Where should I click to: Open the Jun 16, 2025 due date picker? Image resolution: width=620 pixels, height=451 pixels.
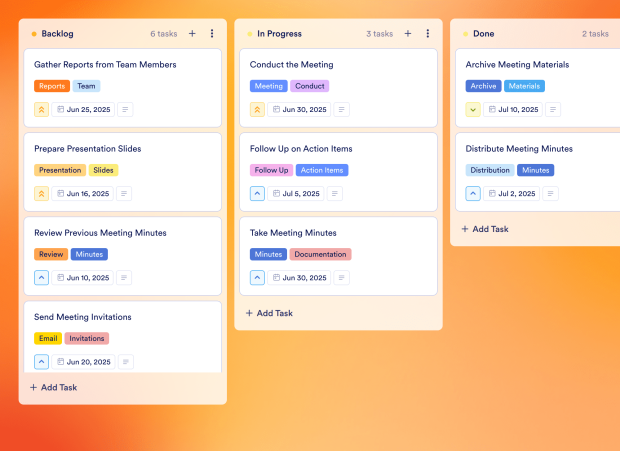pos(83,194)
